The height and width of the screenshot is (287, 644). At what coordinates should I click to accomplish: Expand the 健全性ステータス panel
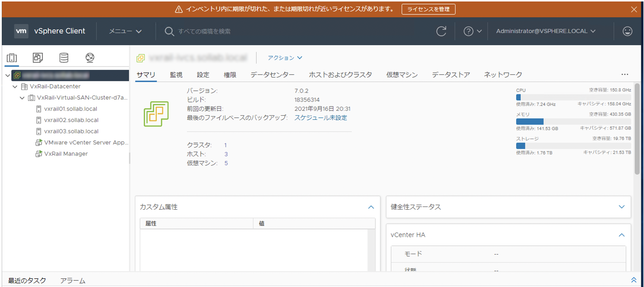(621, 207)
